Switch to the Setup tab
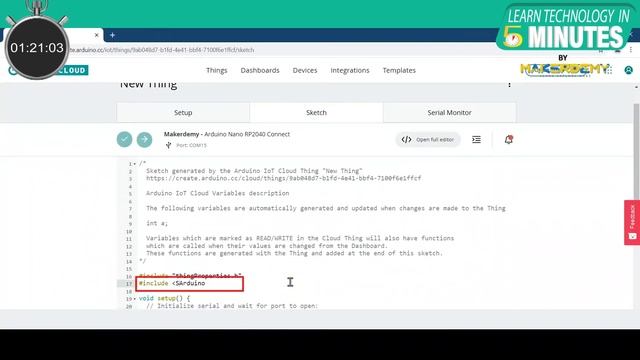 pos(183,113)
